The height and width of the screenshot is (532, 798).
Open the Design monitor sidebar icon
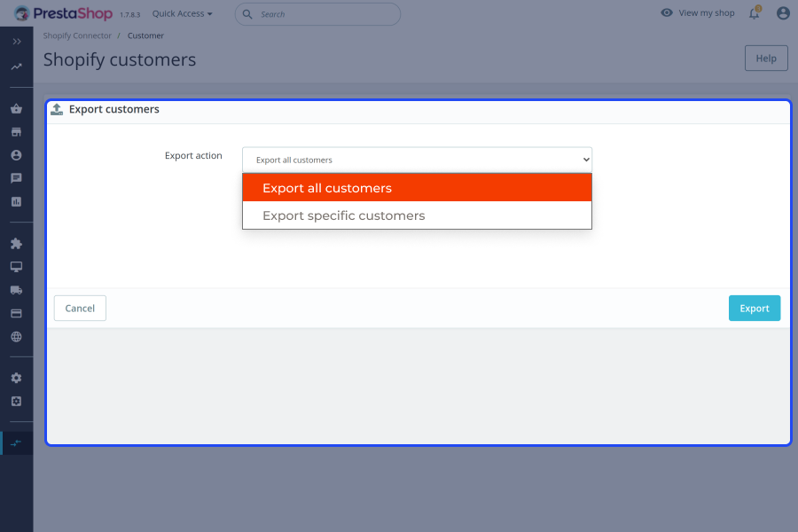click(x=16, y=267)
